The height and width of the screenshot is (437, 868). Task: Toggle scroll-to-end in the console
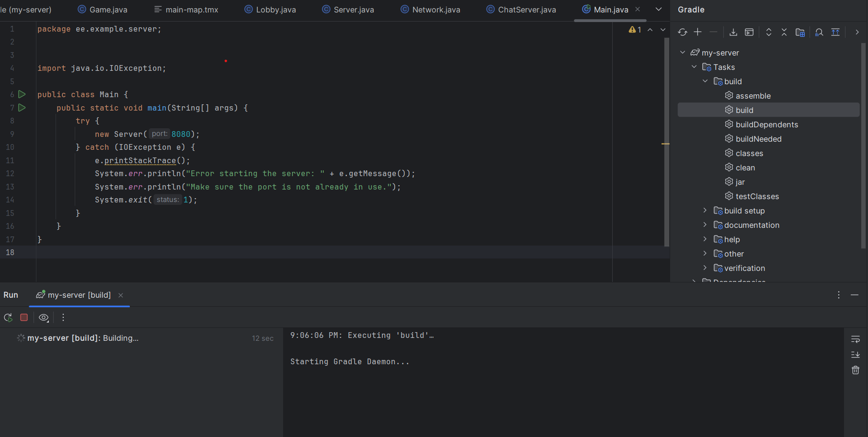(856, 354)
